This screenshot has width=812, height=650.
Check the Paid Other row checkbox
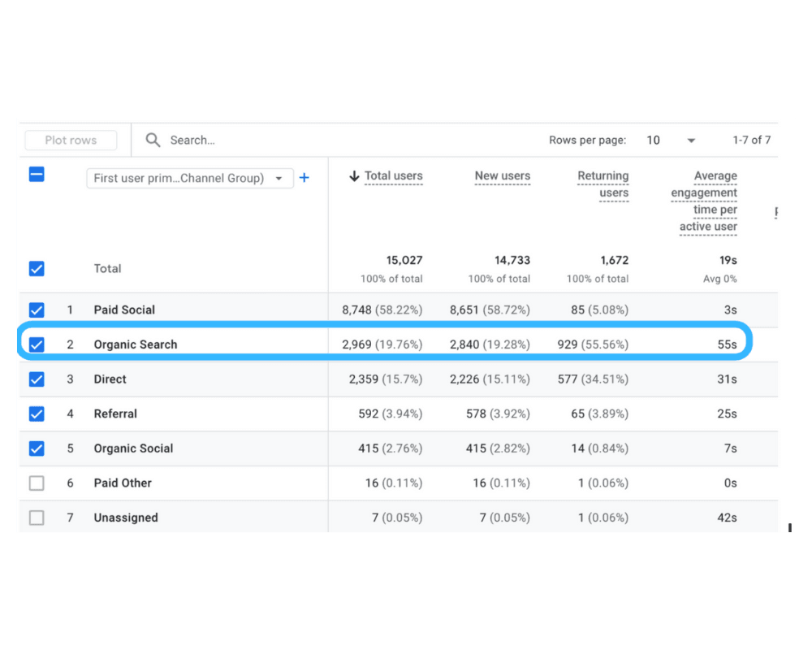37,483
